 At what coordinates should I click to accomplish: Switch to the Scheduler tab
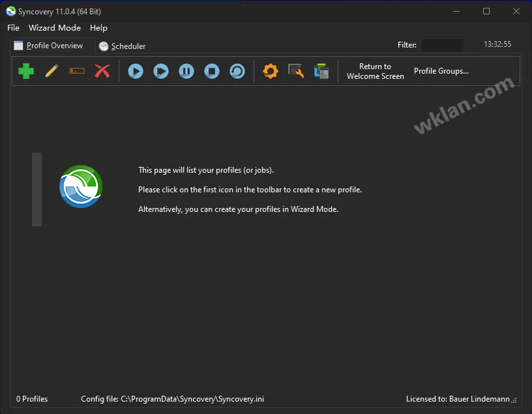(122, 46)
